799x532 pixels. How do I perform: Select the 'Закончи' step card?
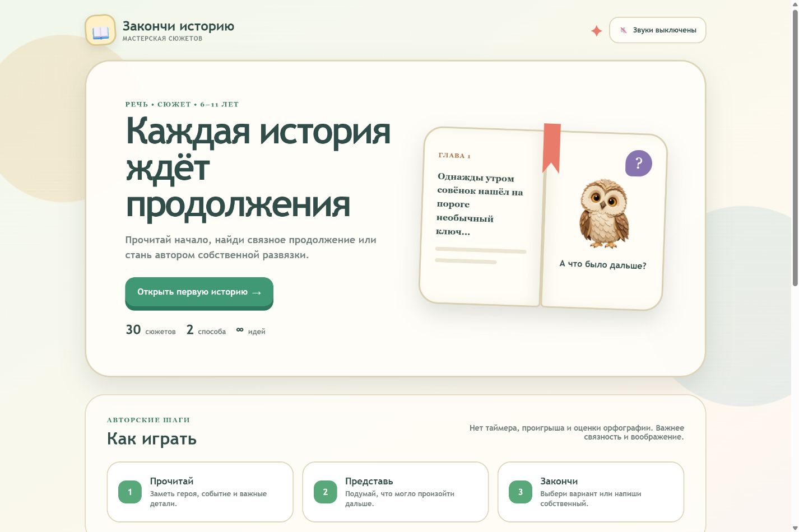point(591,492)
